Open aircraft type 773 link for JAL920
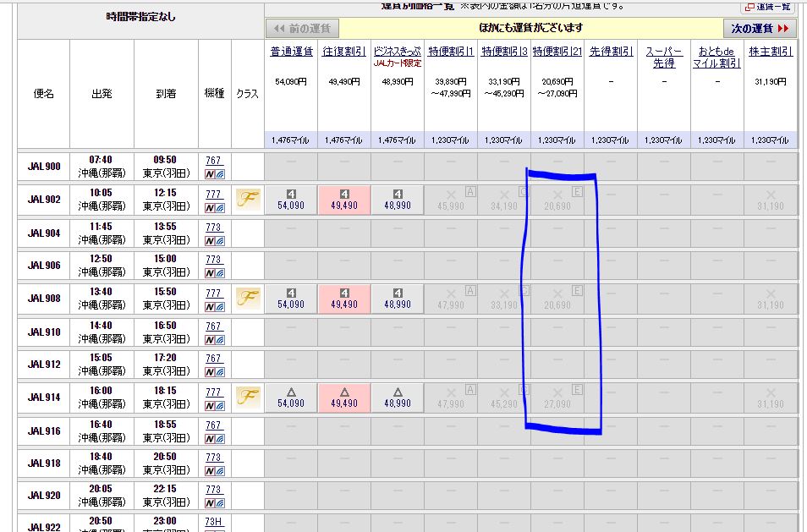 click(x=213, y=490)
